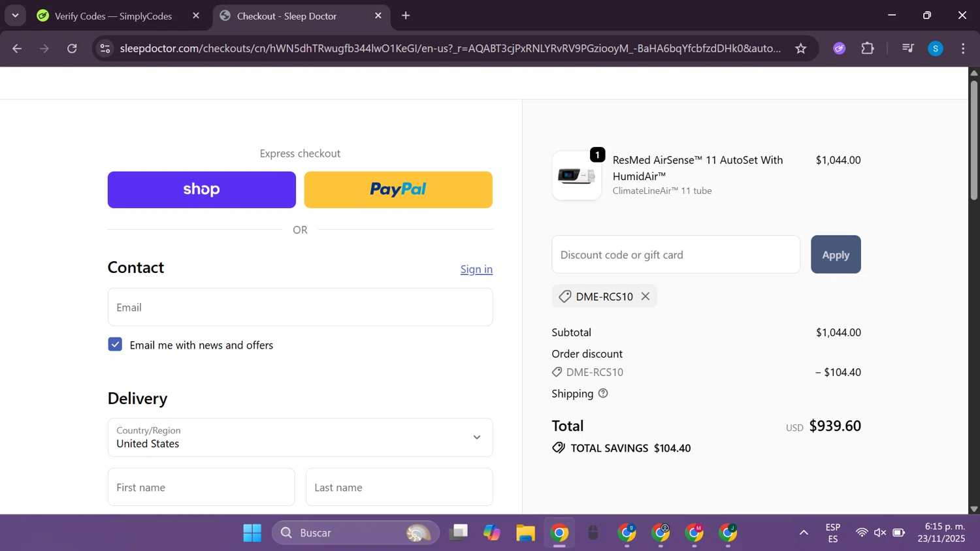Open the battery status icon
Image resolution: width=980 pixels, height=551 pixels.
tap(899, 533)
